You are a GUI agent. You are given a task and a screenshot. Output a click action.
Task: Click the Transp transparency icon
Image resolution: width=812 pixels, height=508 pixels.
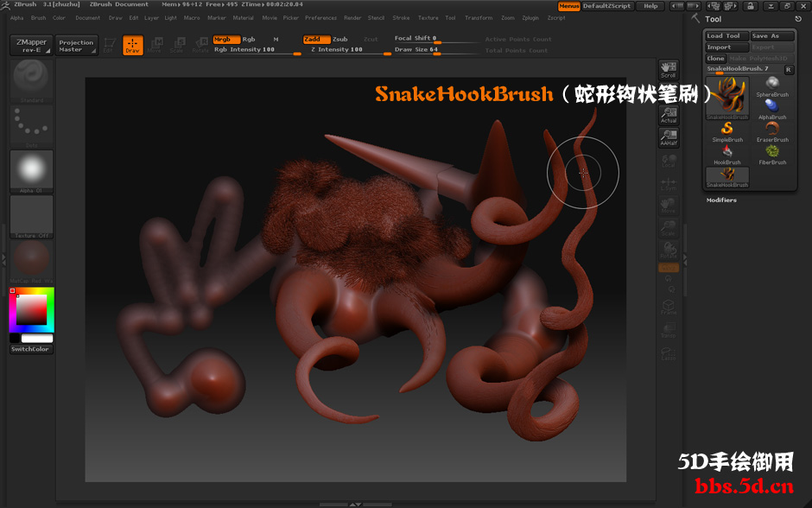click(669, 330)
